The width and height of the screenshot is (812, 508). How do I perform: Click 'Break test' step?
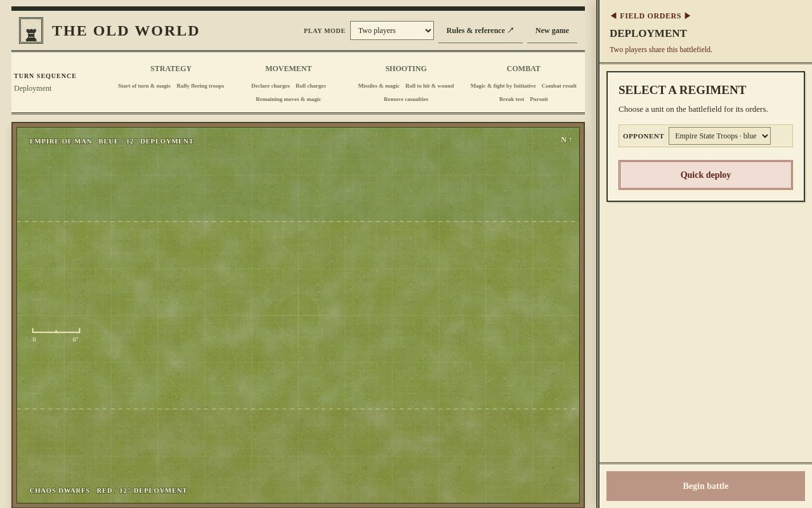(511, 99)
